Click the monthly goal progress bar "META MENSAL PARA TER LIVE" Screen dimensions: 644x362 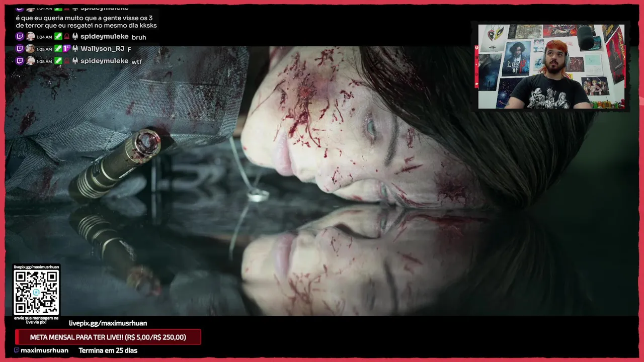point(108,337)
